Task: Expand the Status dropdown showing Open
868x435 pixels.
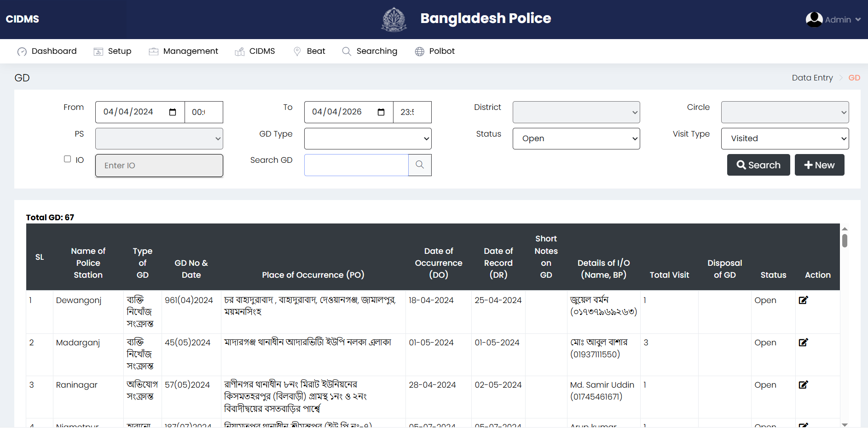Action: click(x=576, y=139)
